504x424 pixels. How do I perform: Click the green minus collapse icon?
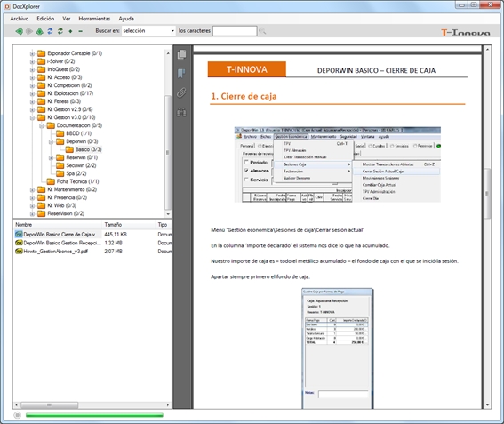point(80,31)
